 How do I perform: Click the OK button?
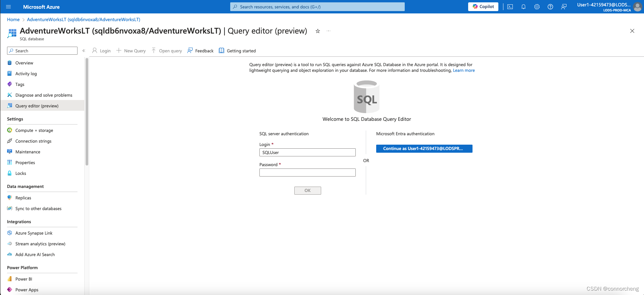pos(308,191)
